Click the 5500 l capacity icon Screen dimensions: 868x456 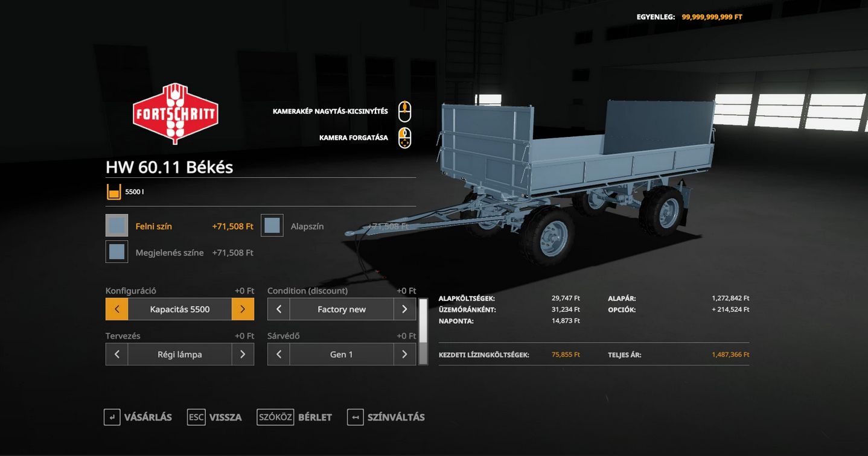(x=113, y=192)
